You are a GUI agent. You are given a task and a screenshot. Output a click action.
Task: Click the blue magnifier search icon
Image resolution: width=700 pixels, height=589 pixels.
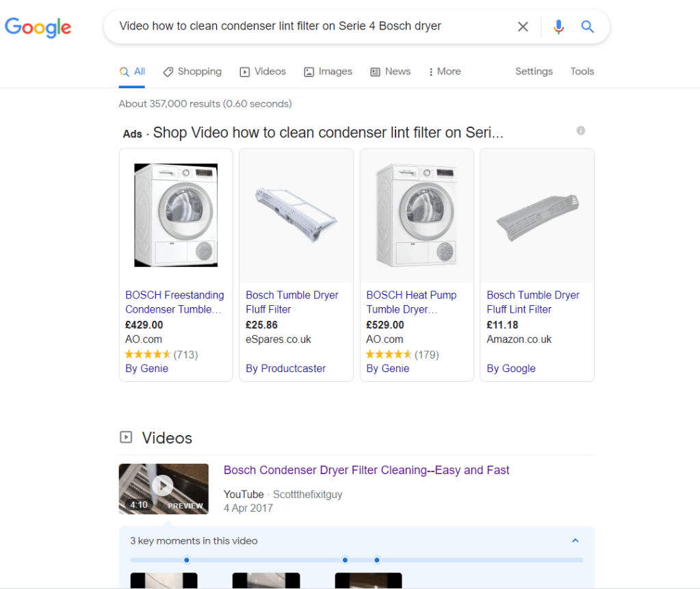coord(587,27)
